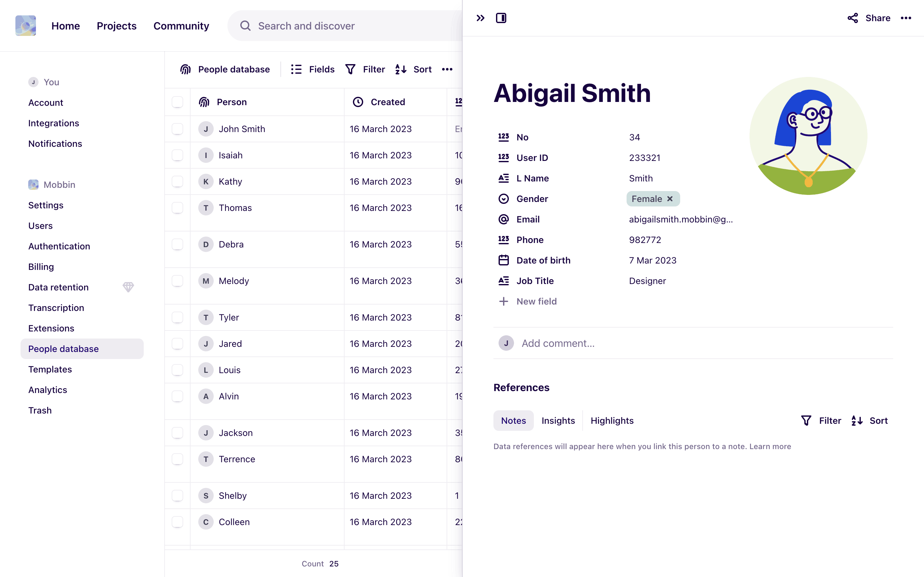This screenshot has width=924, height=577.
Task: Select the Kathy row checkbox
Action: 177,182
